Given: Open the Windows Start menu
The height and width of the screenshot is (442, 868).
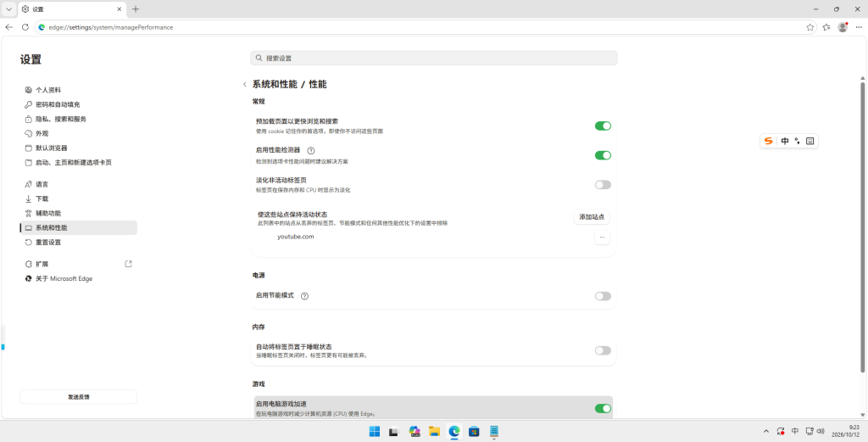Looking at the screenshot, I should [x=374, y=432].
